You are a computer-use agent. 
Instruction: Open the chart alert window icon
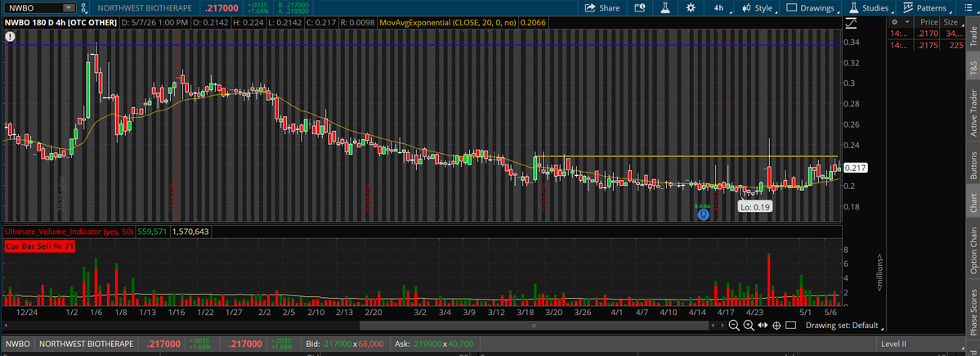click(x=638, y=8)
